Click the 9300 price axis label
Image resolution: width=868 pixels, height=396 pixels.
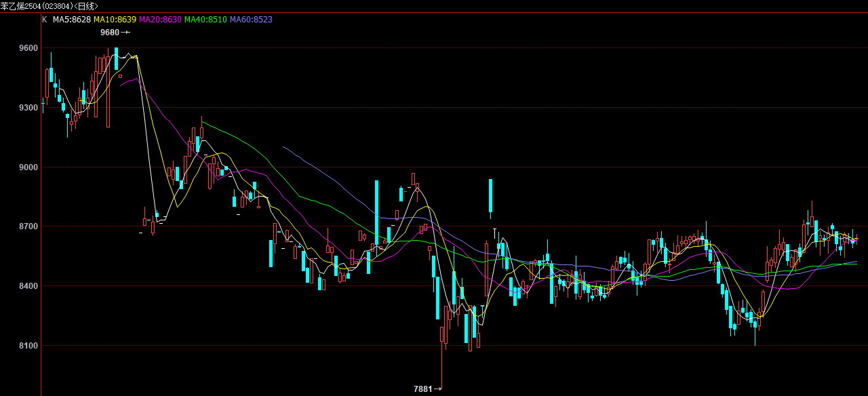pyautogui.click(x=28, y=108)
